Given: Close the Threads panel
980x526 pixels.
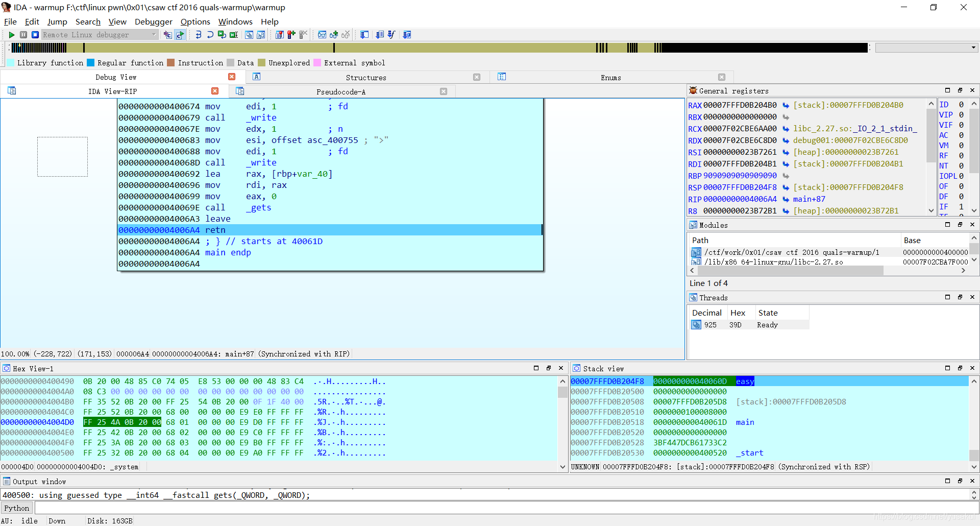Looking at the screenshot, I should click(x=972, y=297).
